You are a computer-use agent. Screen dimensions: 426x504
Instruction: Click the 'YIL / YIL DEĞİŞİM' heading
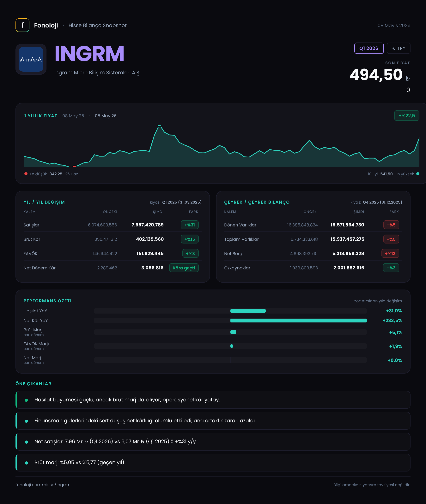click(44, 202)
